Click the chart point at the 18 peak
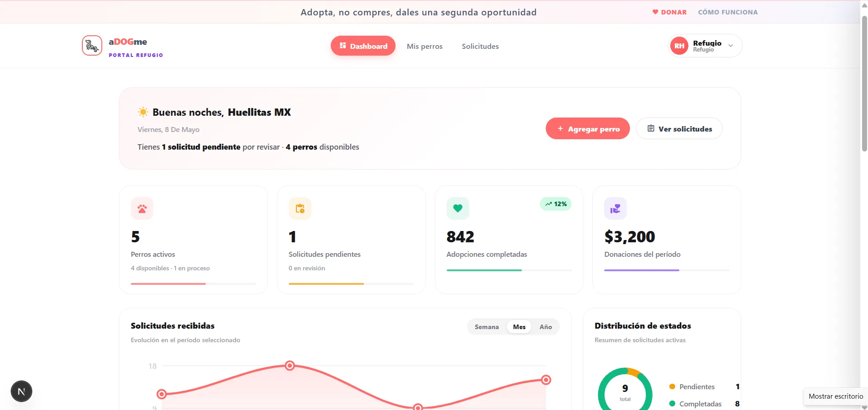This screenshot has width=868, height=410. [290, 365]
